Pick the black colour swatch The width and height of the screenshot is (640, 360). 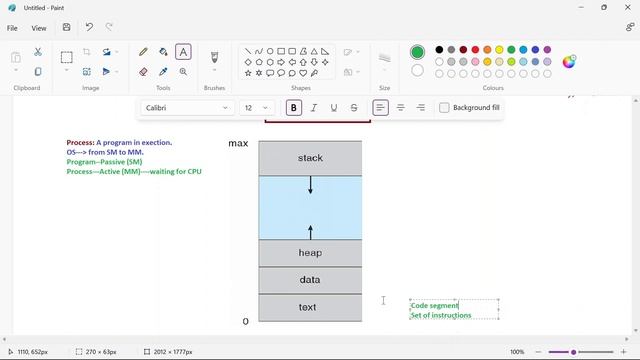click(439, 50)
